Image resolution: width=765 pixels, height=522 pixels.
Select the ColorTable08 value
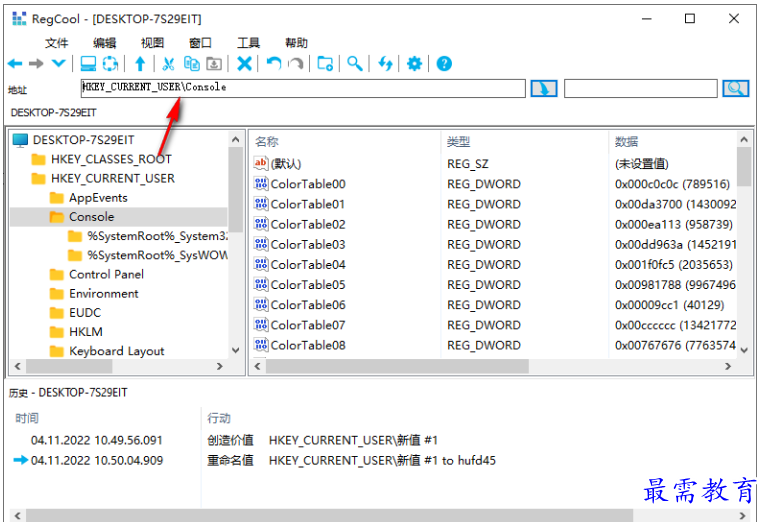point(308,345)
